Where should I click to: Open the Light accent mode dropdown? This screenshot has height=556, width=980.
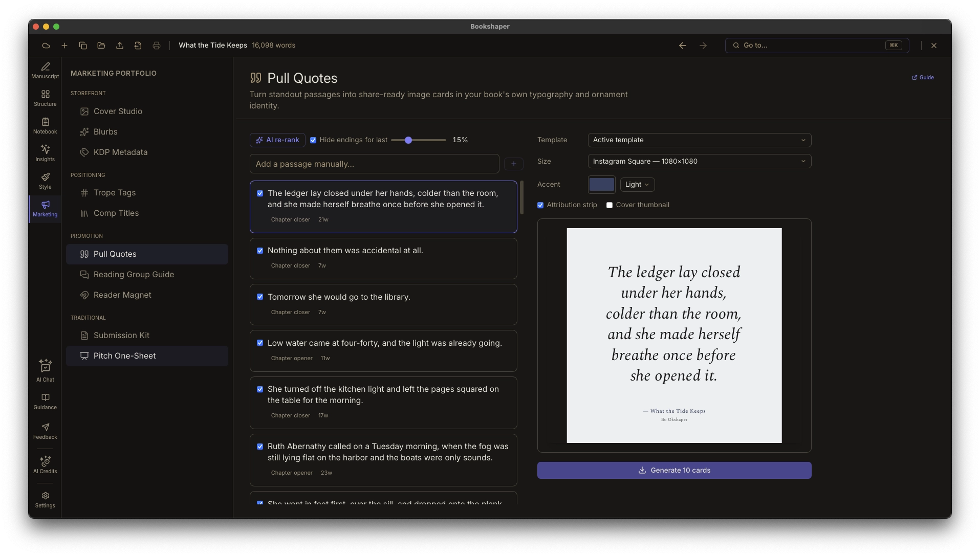pos(637,185)
